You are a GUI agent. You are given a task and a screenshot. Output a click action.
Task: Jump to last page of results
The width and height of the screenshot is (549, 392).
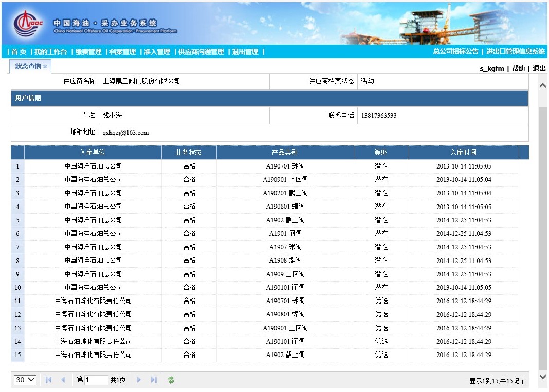[x=153, y=380]
